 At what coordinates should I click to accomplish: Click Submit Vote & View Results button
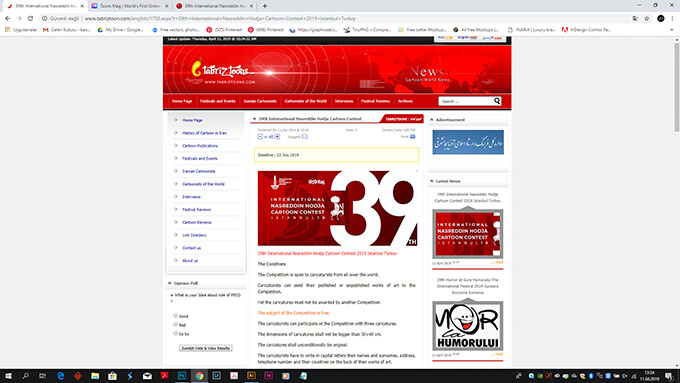[206, 348]
